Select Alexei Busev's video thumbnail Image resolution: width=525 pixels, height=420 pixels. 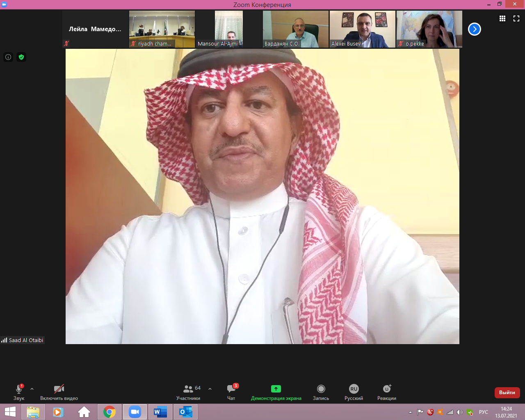click(363, 29)
